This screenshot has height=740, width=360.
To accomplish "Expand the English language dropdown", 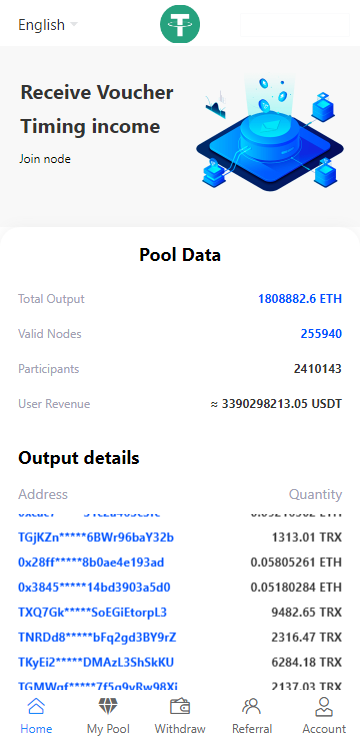I will (x=48, y=25).
